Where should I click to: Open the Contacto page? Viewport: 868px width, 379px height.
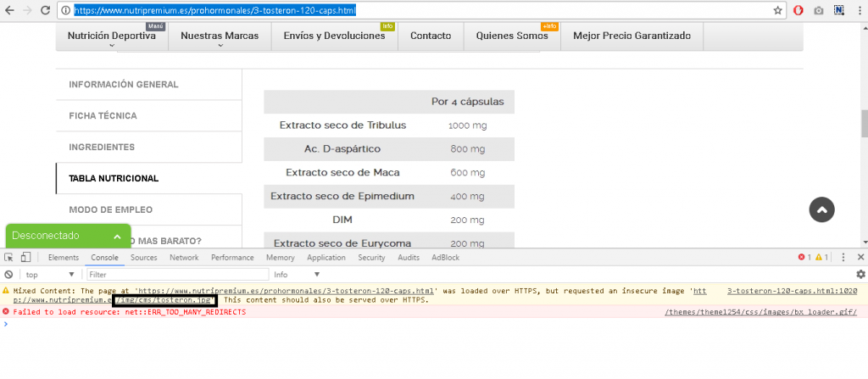[x=431, y=36]
